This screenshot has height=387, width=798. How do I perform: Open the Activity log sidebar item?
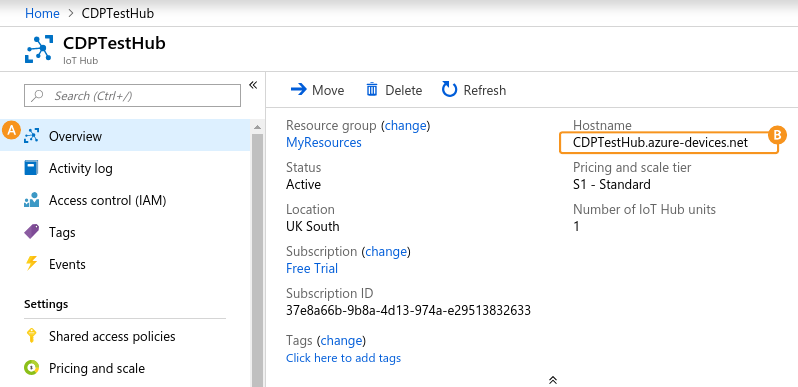tap(125, 169)
